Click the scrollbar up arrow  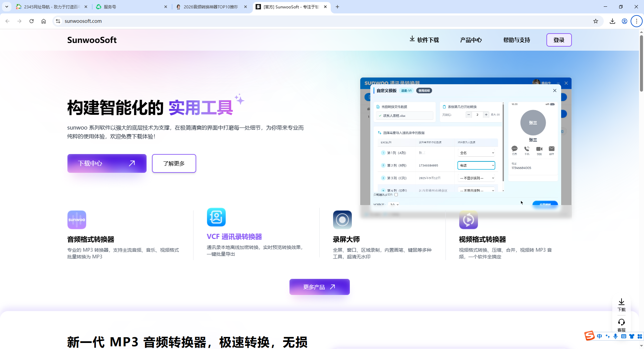[x=641, y=32]
